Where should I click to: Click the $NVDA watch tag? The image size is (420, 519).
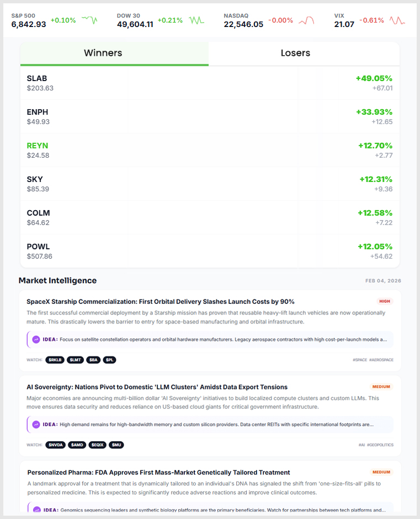pyautogui.click(x=55, y=445)
